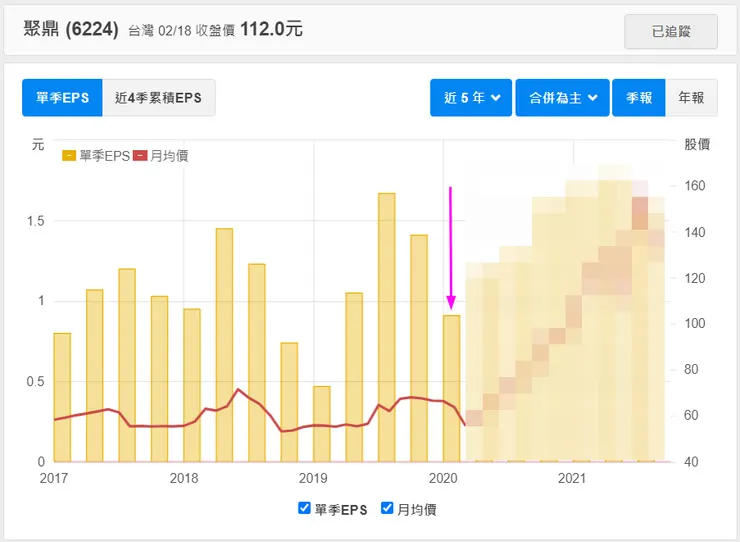Screen dimensions: 740x542
Task: Click the yellow 單季EPS legend swatch
Action: (x=69, y=156)
